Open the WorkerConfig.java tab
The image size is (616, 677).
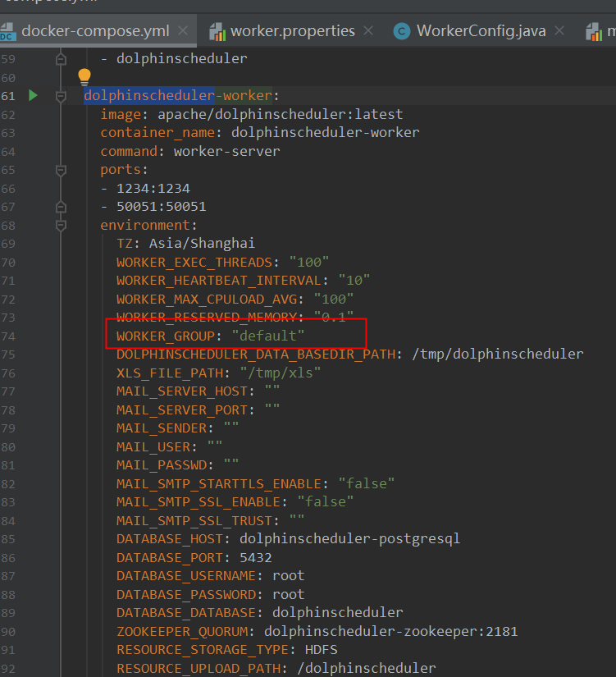coord(481,31)
